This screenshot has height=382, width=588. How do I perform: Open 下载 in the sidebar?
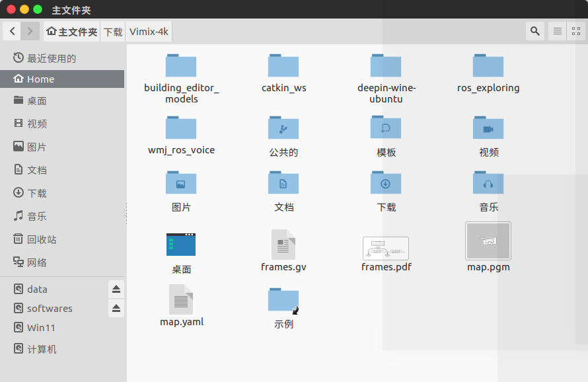(62, 193)
